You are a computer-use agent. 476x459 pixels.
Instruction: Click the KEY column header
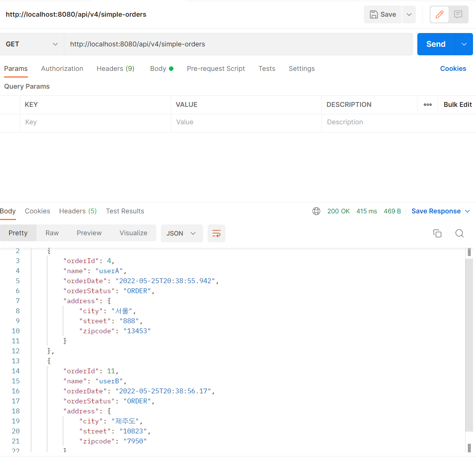click(x=31, y=105)
